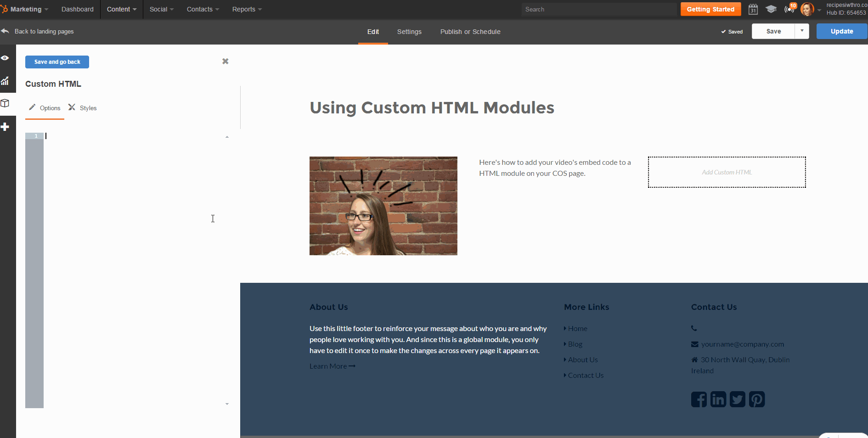Open the academy graduation cap icon
868x438 pixels.
click(771, 9)
